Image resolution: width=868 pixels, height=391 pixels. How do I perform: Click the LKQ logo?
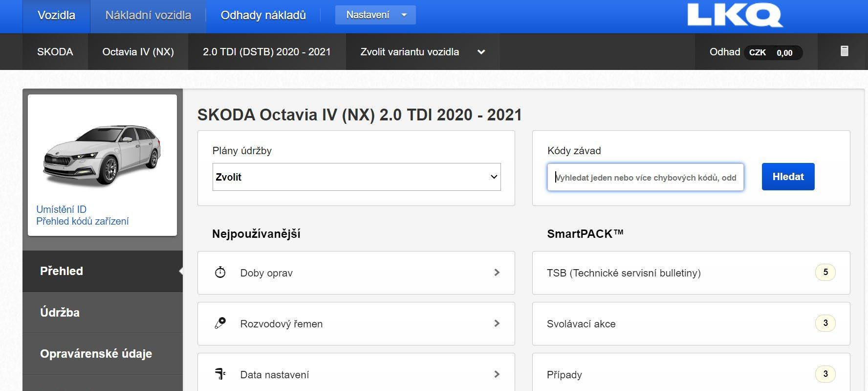coord(735,15)
